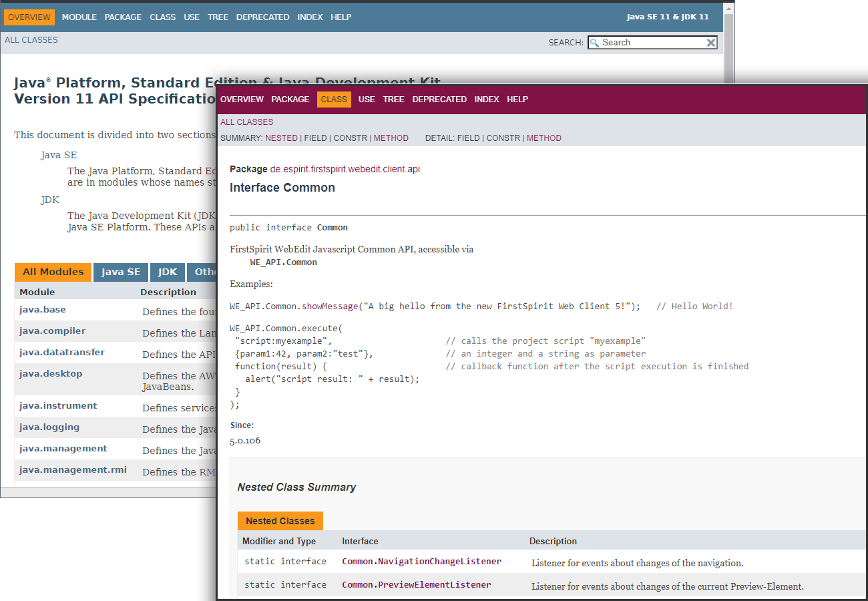This screenshot has height=601, width=868.
Task: Open the java.desktop module link
Action: coord(51,374)
